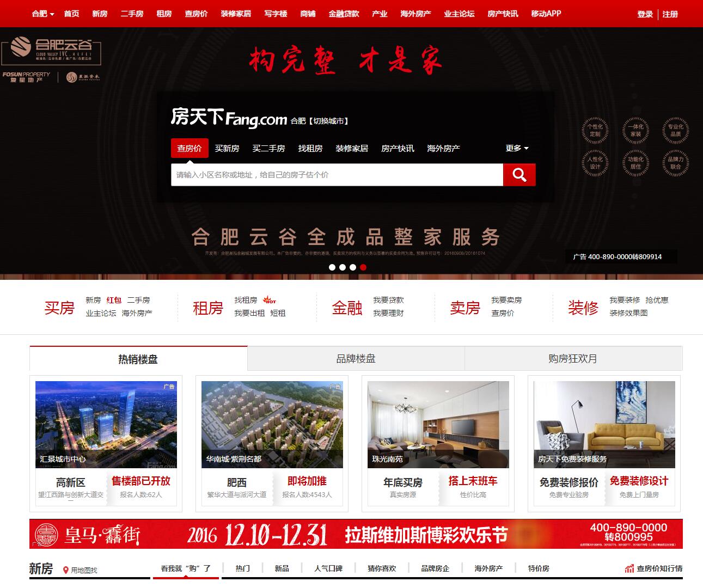Switch to the 购房狂欢月 tab

pyautogui.click(x=573, y=359)
